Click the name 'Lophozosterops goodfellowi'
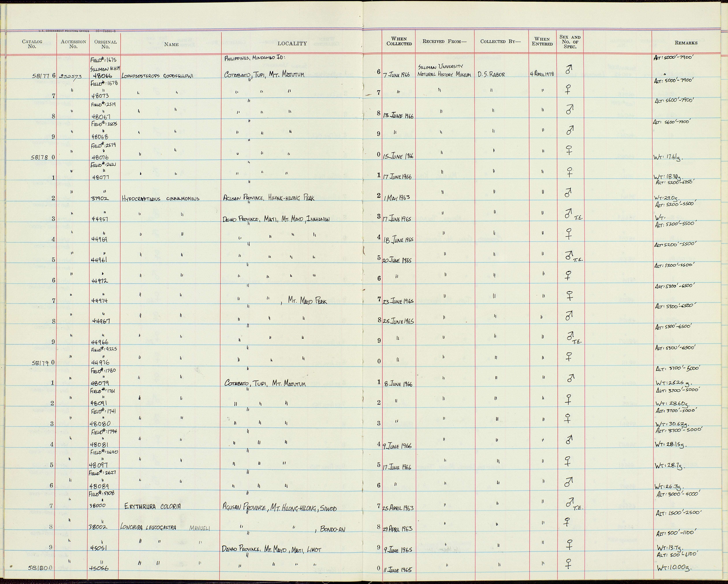This screenshot has width=728, height=584. [x=157, y=76]
